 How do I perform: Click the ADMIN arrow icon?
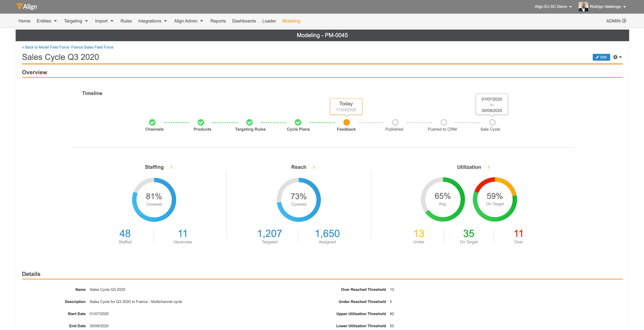click(x=624, y=21)
